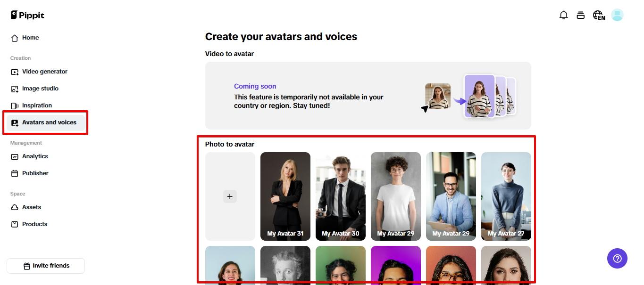Open the Publisher section
Image resolution: width=644 pixels, height=285 pixels.
point(35,173)
